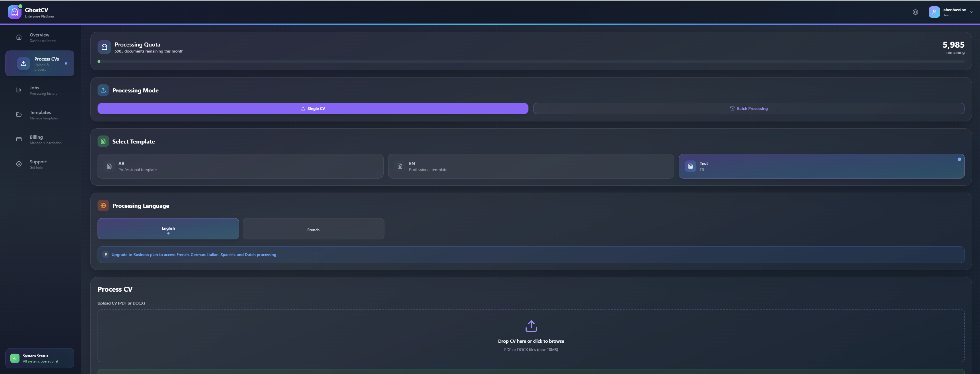Click the abenhassine user avatar icon
Screen dimensions: 980x374
pos(934,12)
